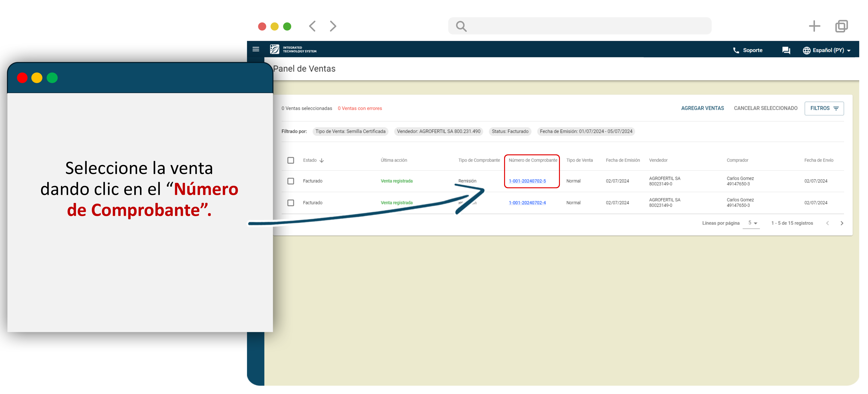
Task: Open the hamburger menu icon
Action: coord(256,50)
